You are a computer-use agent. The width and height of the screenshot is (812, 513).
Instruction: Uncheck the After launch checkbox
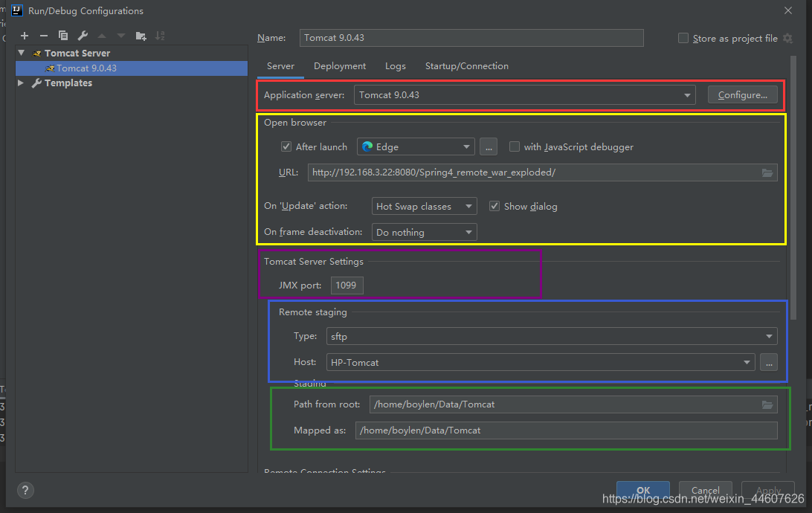coord(286,146)
